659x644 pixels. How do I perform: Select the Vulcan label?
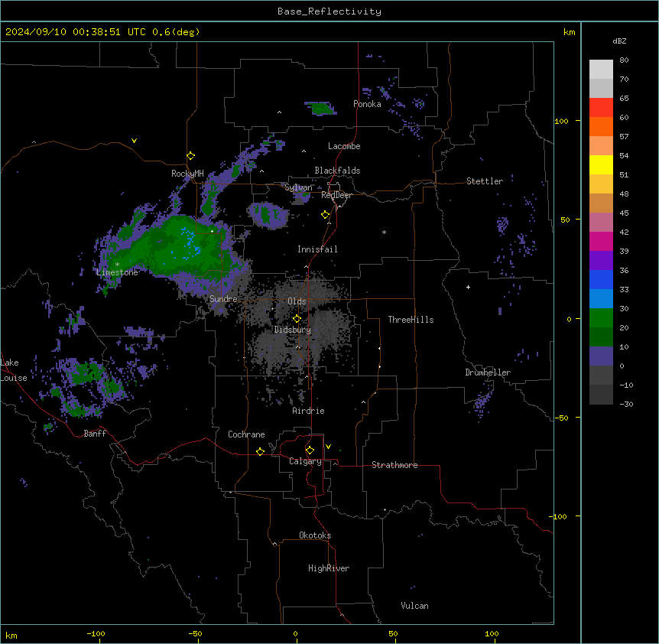point(415,606)
